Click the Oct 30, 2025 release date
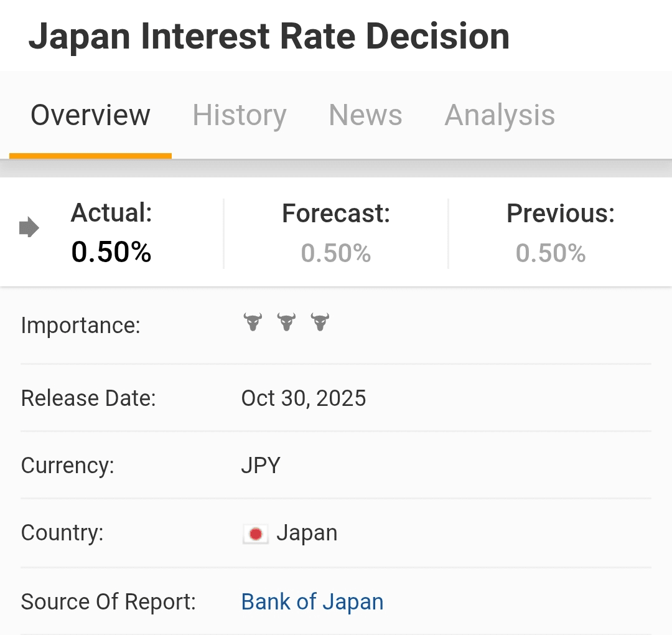This screenshot has height=635, width=672. [x=304, y=398]
